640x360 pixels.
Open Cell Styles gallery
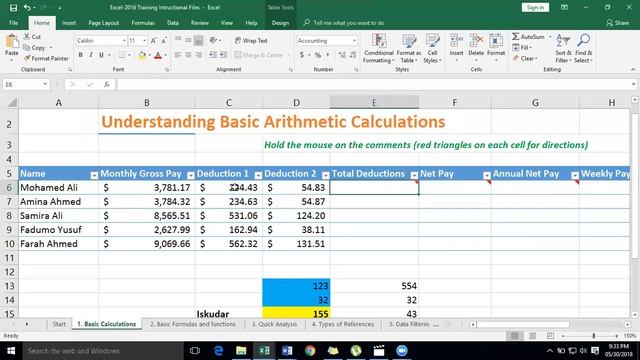click(432, 49)
